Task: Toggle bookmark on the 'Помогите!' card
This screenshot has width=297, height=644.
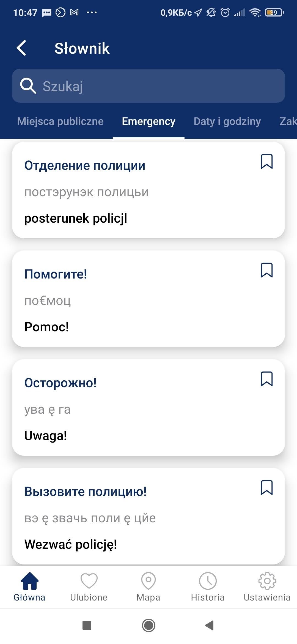Action: pos(266,270)
